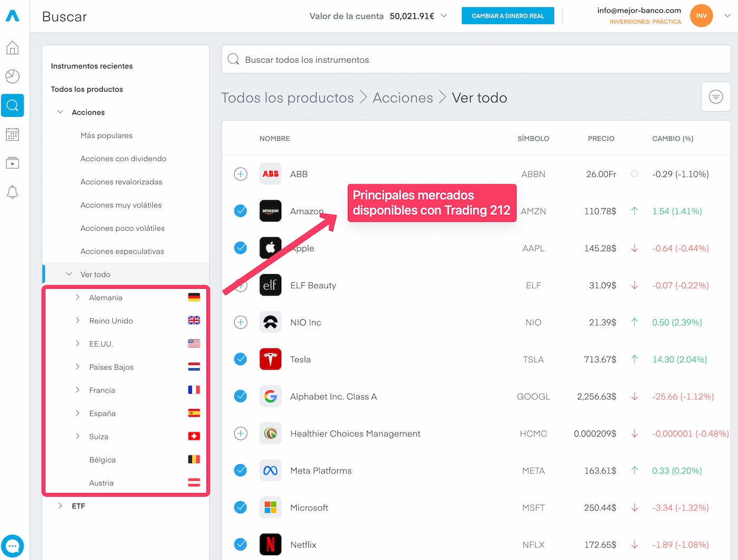Screen dimensions: 738x560
Task: Select Acciones muy volátiles category
Action: click(121, 205)
